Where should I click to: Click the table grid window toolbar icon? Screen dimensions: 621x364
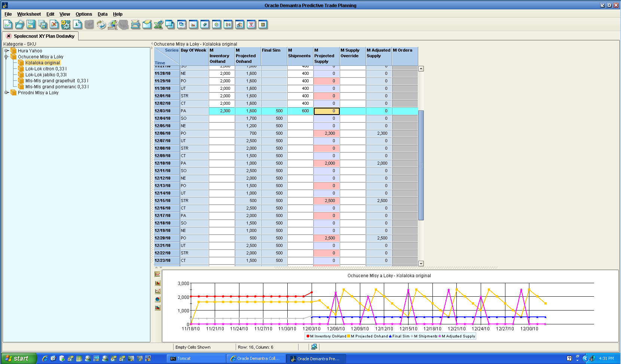click(x=263, y=25)
